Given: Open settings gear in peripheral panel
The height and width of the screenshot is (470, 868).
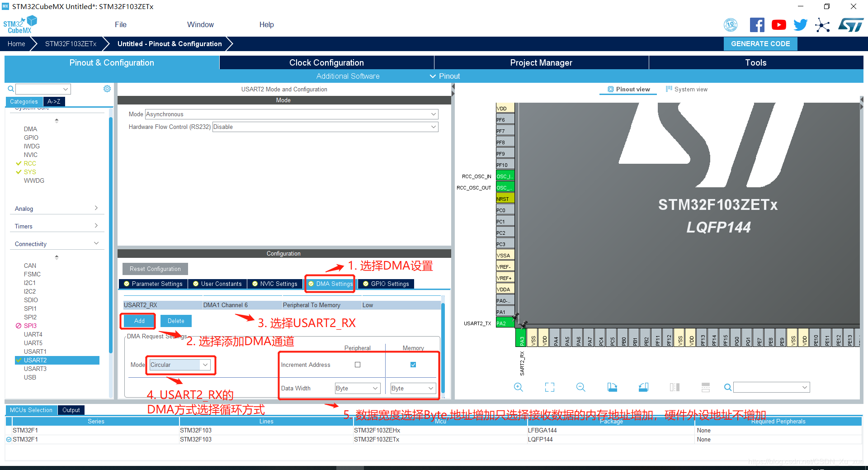Looking at the screenshot, I should click(x=107, y=89).
